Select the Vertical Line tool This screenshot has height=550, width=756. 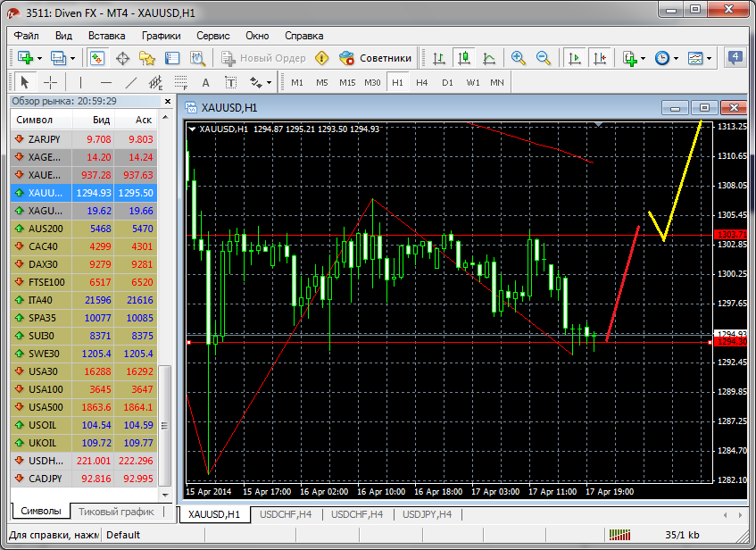(80, 82)
